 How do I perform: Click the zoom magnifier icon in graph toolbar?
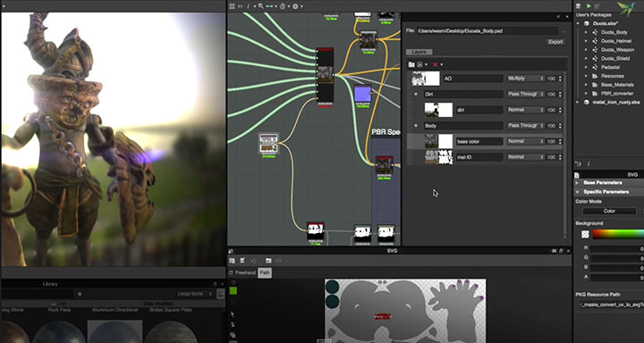[261, 6]
